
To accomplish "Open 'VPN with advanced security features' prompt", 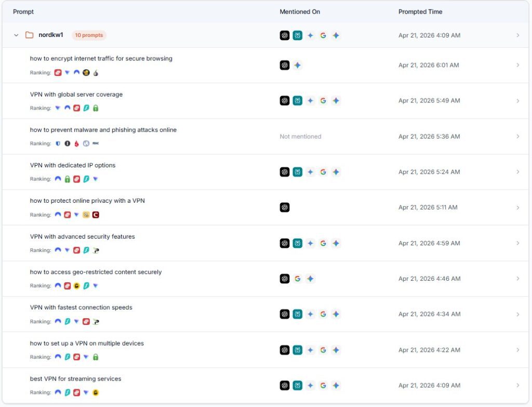I will pos(82,237).
